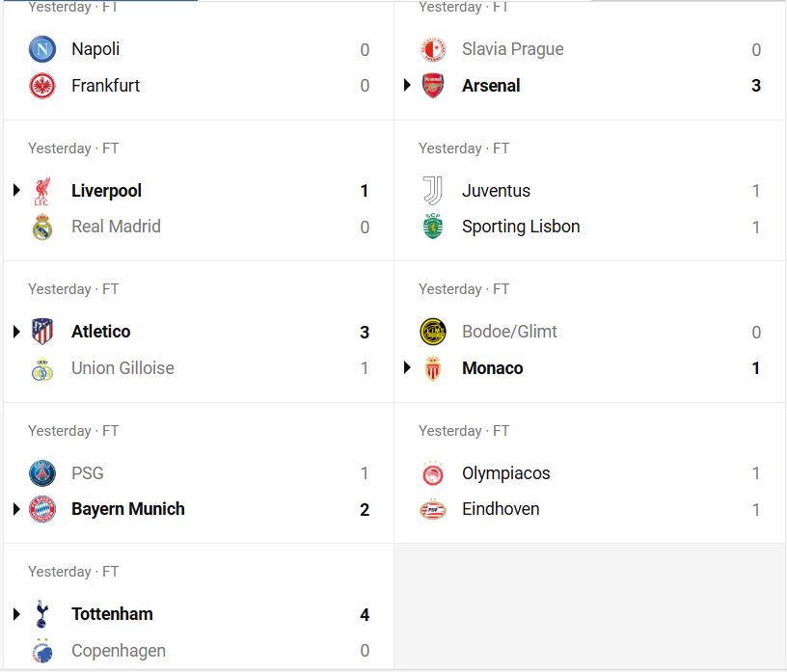Click the PSG club badge
787x672 pixels.
(42, 473)
